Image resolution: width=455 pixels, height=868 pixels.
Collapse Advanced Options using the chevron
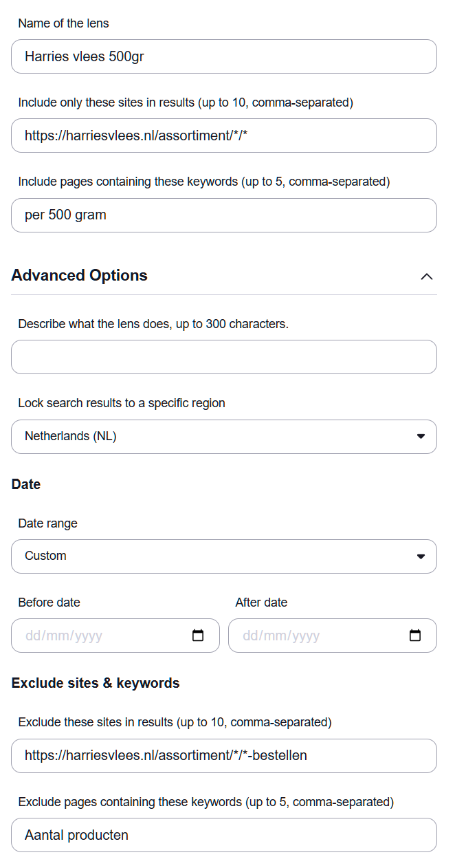(x=426, y=276)
